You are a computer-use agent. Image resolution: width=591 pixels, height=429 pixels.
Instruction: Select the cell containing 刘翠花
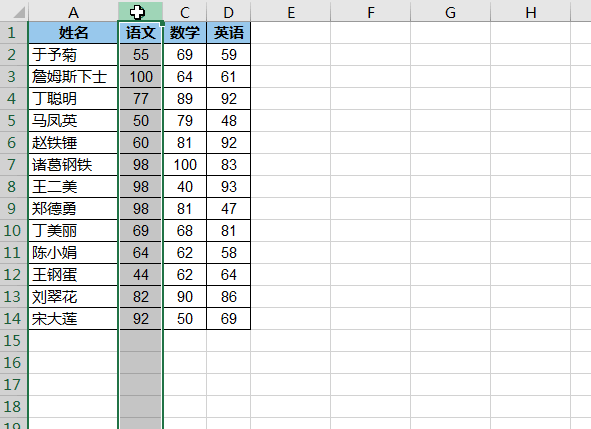(73, 296)
